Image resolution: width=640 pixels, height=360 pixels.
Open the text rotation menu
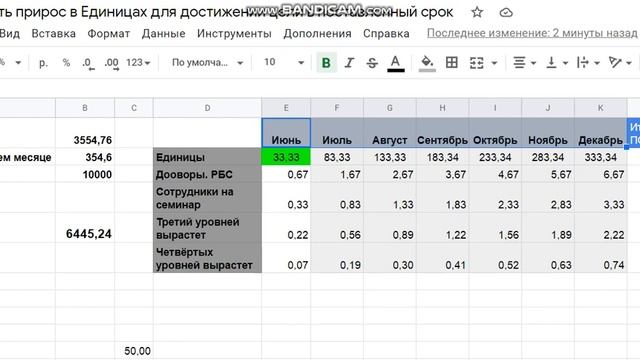pos(620,63)
